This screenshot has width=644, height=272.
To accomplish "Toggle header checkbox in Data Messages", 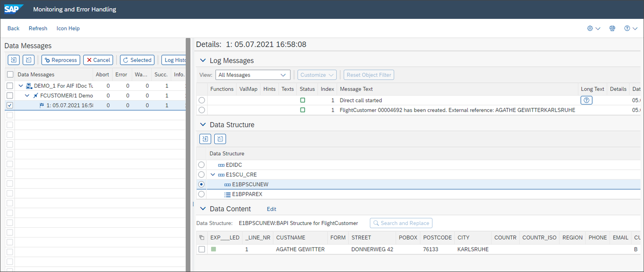I will coord(10,75).
